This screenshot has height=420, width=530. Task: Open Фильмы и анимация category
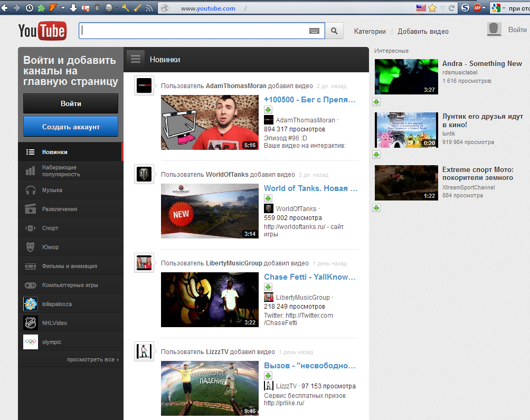[71, 266]
